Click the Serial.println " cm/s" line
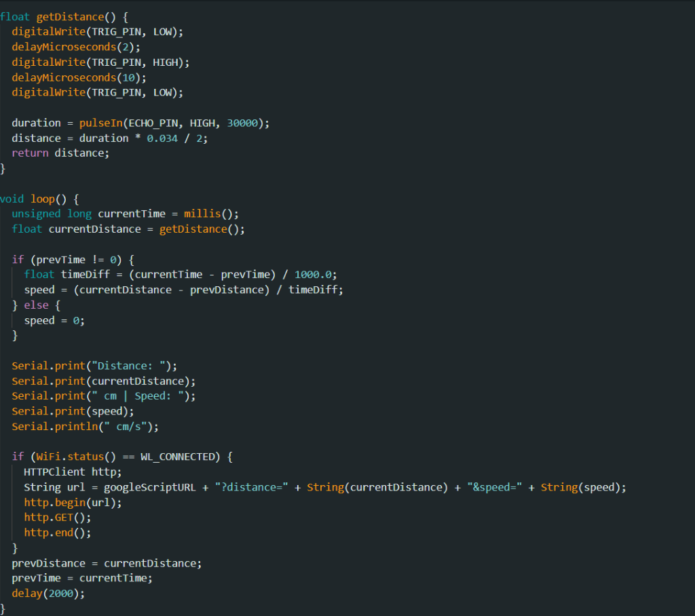 (x=85, y=427)
